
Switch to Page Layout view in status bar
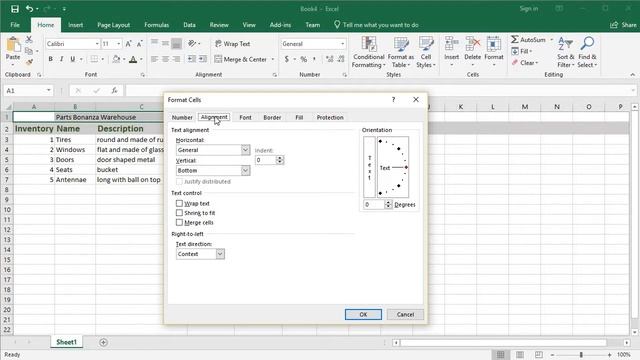pyautogui.click(x=520, y=355)
